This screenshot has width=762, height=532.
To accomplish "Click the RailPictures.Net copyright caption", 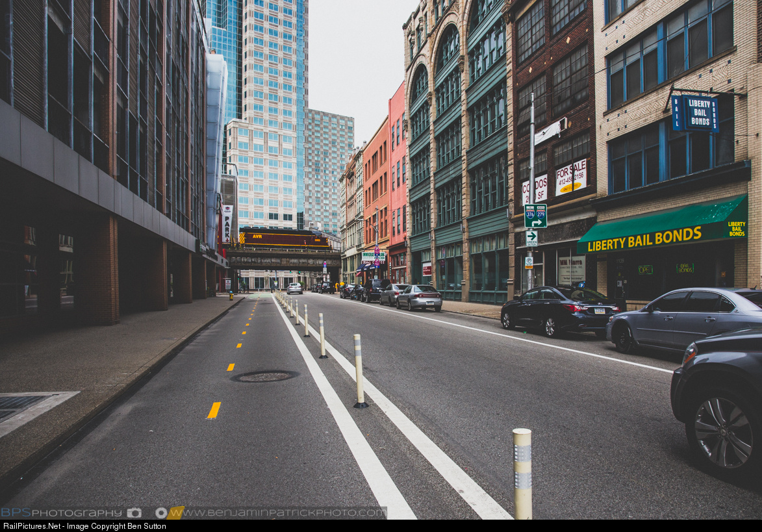I will pyautogui.click(x=84, y=526).
